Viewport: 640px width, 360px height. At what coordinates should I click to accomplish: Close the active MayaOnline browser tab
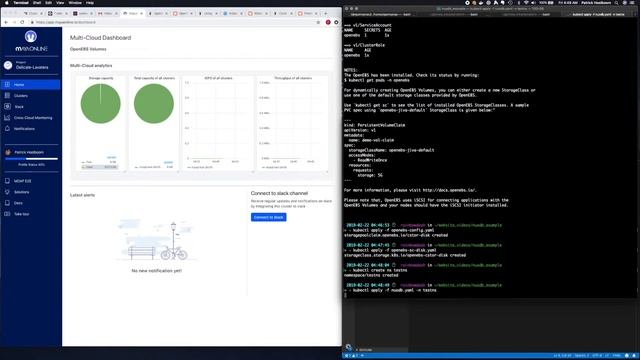tap(142, 13)
